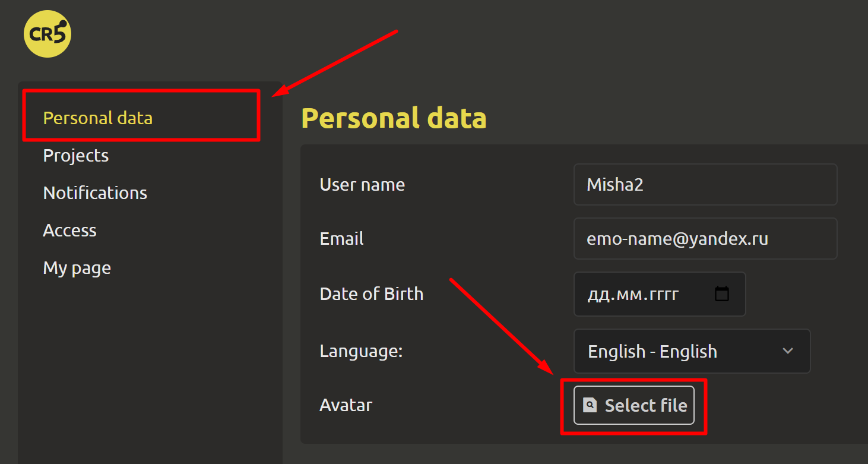Navigate to My page in sidebar
Screen dimensions: 868x464
pos(77,267)
